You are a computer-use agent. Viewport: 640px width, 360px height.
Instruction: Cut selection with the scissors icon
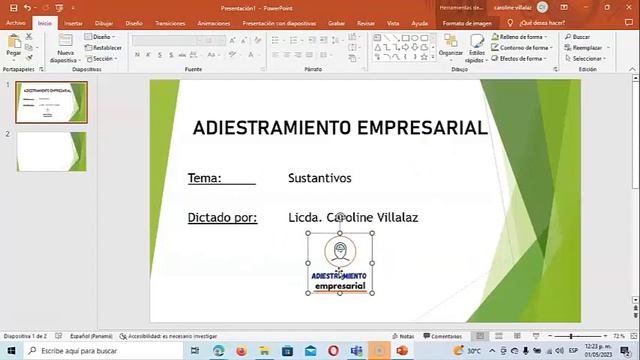click(x=29, y=36)
